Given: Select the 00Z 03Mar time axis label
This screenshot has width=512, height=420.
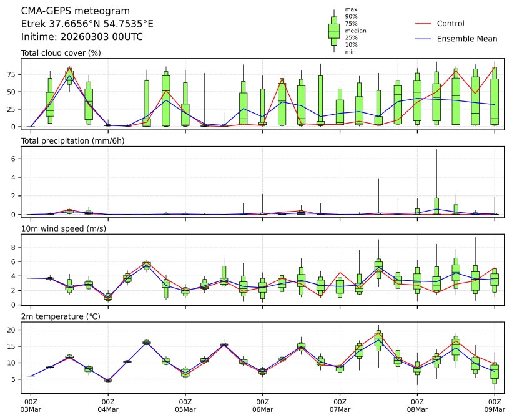Looking at the screenshot, I should click(31, 406).
